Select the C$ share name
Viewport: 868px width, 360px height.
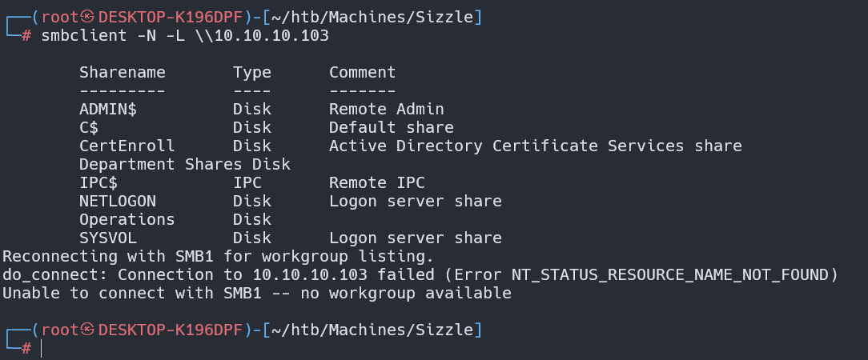tap(89, 127)
